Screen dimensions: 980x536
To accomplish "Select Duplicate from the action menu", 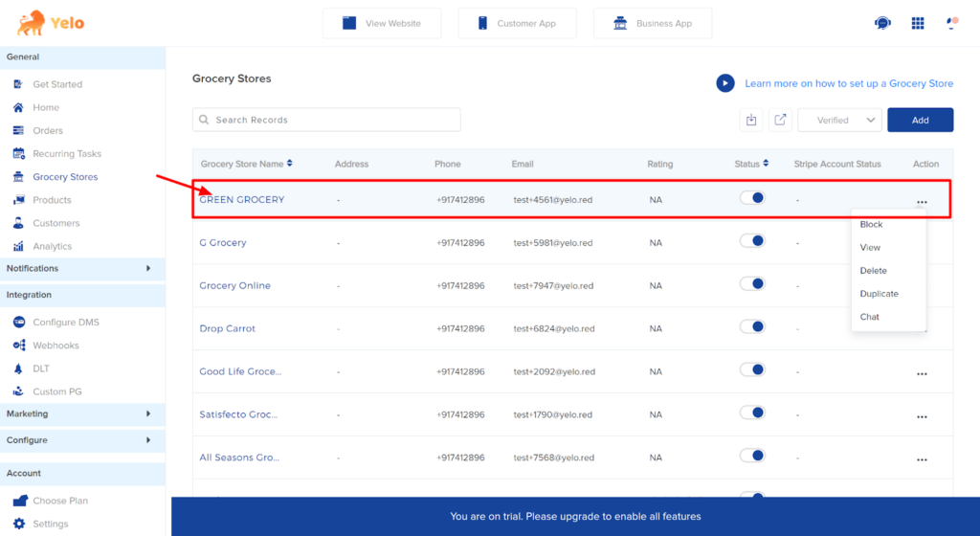I will click(x=879, y=294).
